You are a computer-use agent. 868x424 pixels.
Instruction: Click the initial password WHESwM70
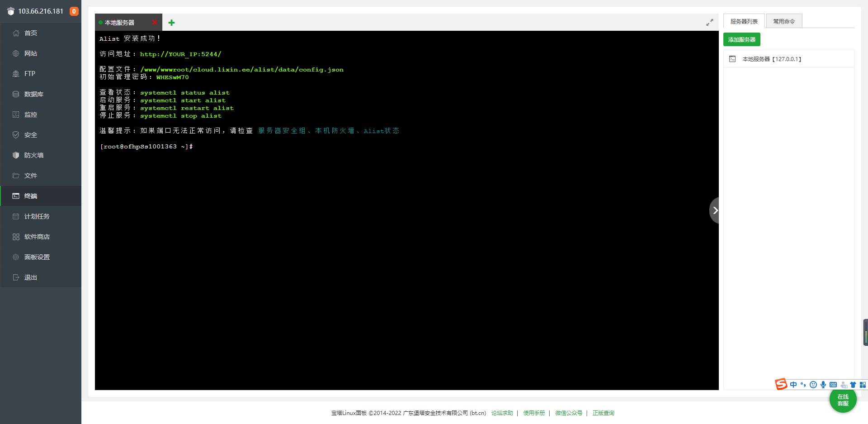click(172, 77)
